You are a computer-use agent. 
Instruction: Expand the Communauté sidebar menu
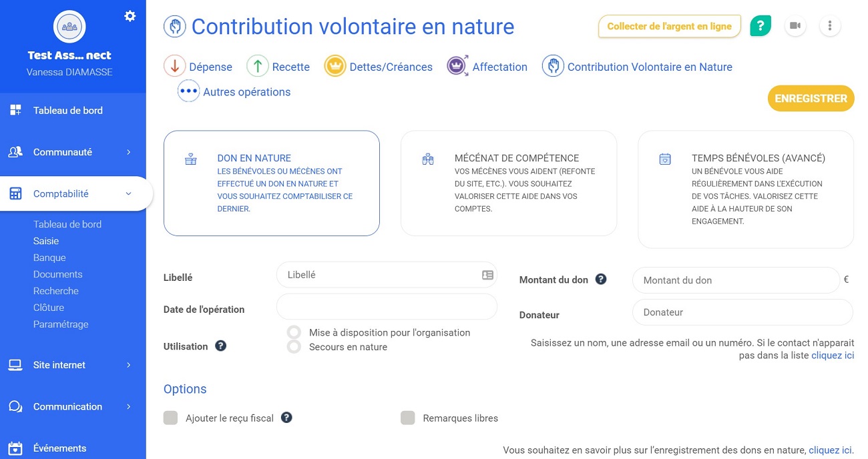(x=73, y=152)
